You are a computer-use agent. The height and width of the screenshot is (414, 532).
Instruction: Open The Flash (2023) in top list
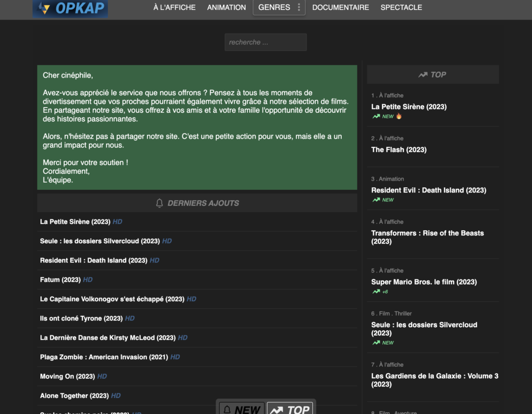(399, 150)
